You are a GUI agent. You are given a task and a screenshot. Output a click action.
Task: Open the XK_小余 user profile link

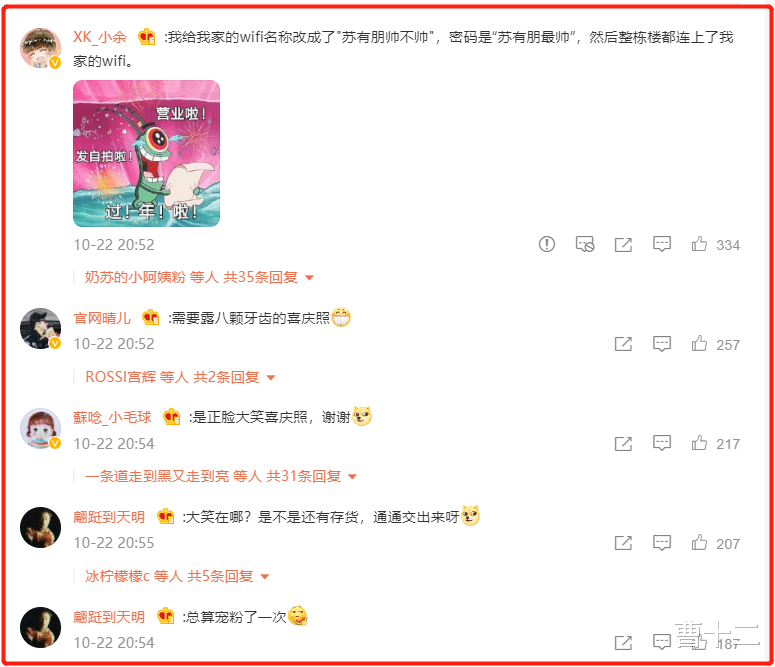click(100, 37)
